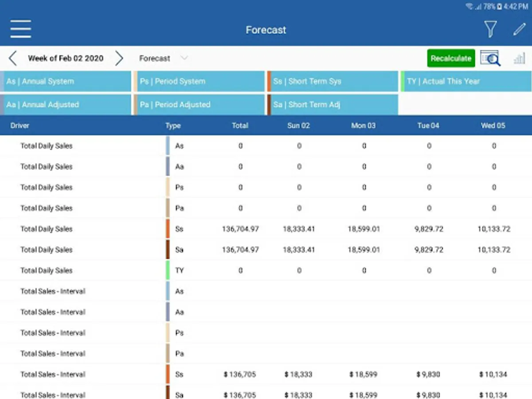Toggle the Pa | Period Adjusted legend
The image size is (532, 399).
click(x=199, y=105)
